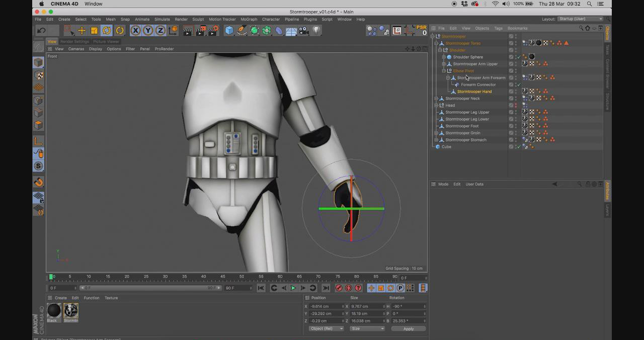Expand the Stormtrooper Neck tree node
Image resolution: width=644 pixels, height=340 pixels.
pos(436,99)
